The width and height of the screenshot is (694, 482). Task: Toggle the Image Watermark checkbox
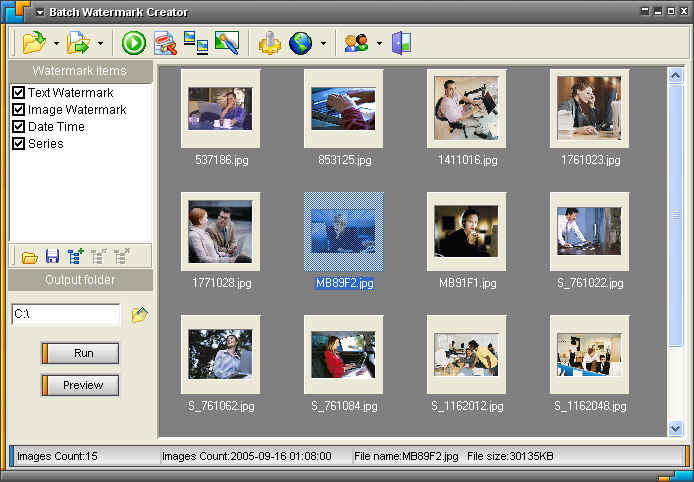[x=18, y=109]
